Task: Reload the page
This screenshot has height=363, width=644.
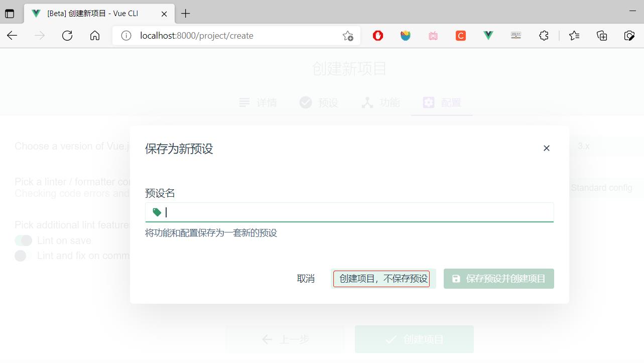Action: [67, 36]
